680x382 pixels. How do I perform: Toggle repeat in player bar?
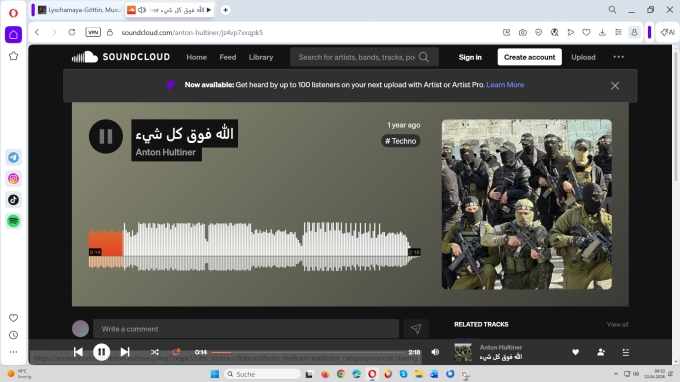[x=176, y=352]
